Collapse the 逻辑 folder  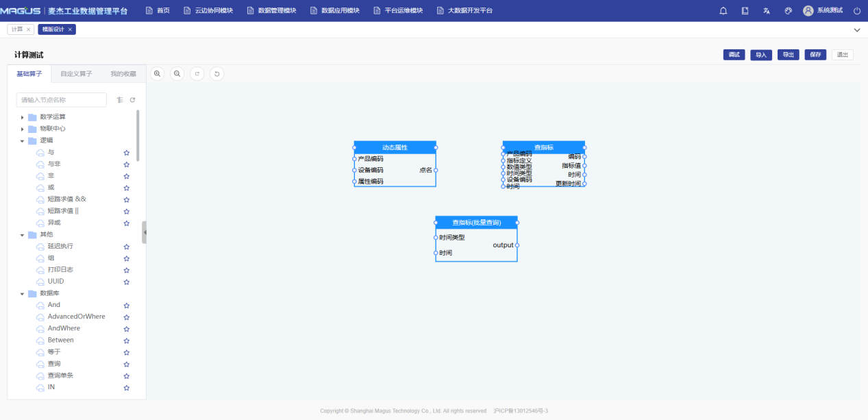click(23, 140)
